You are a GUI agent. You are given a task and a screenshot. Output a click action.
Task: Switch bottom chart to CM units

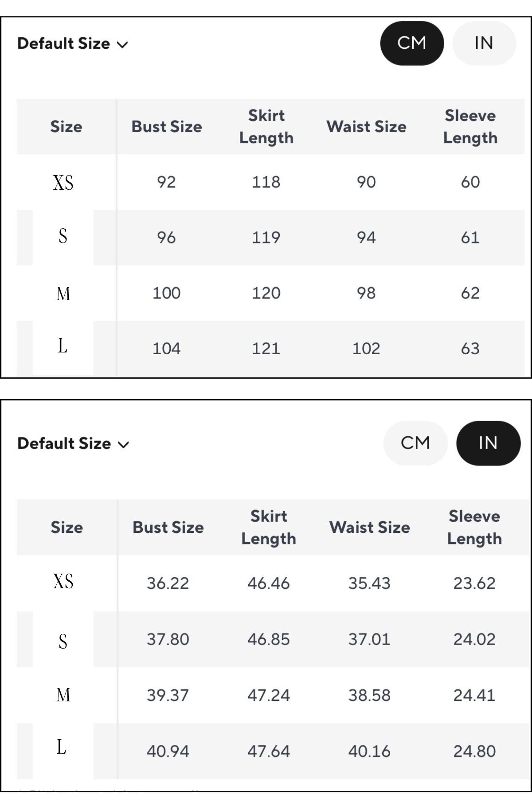click(415, 443)
